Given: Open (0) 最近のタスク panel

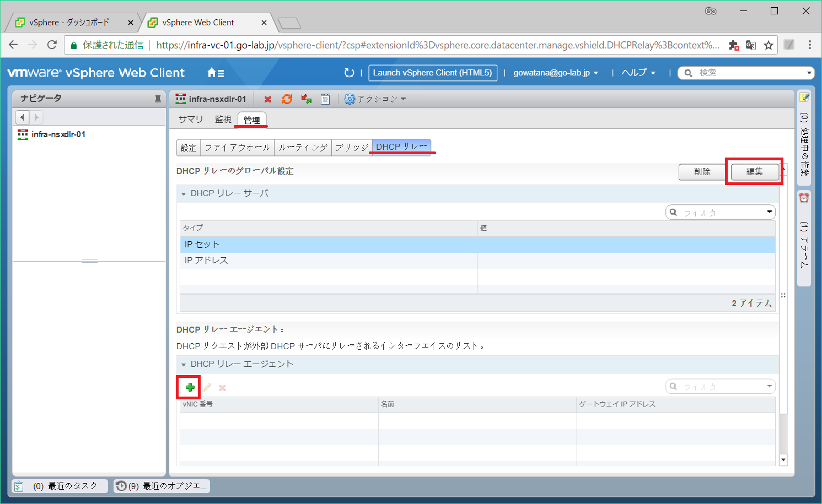Looking at the screenshot, I should (60, 486).
